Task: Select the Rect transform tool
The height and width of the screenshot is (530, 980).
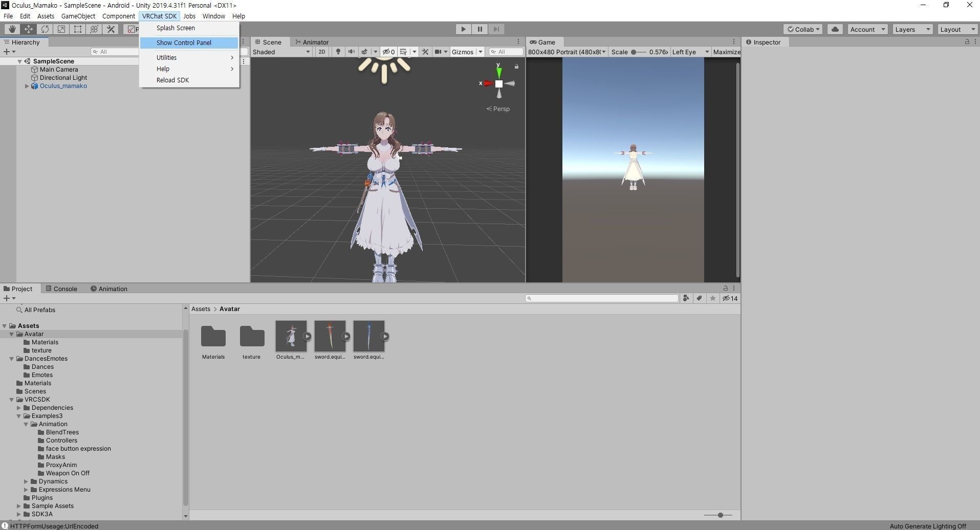Action: (78, 29)
